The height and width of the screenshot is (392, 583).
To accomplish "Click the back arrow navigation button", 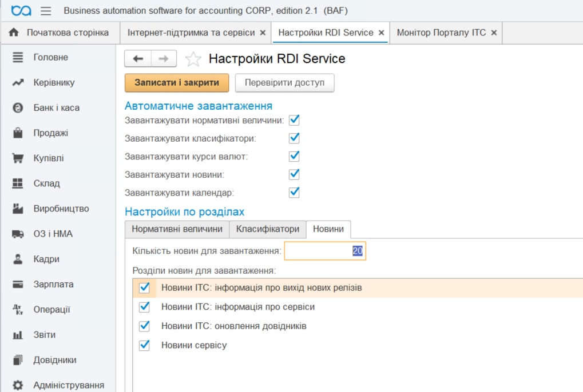I will coord(138,59).
